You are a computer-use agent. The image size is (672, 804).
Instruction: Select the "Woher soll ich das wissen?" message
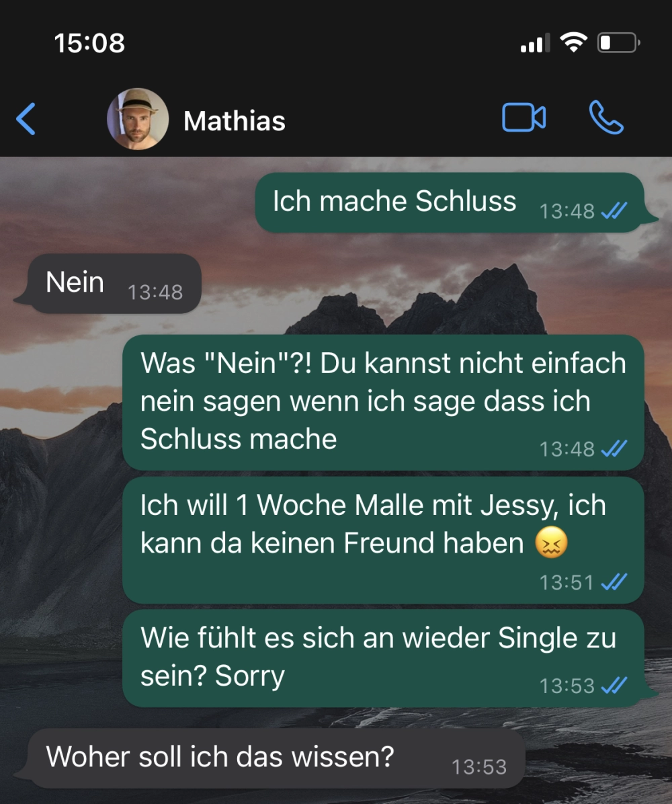pyautogui.click(x=276, y=758)
